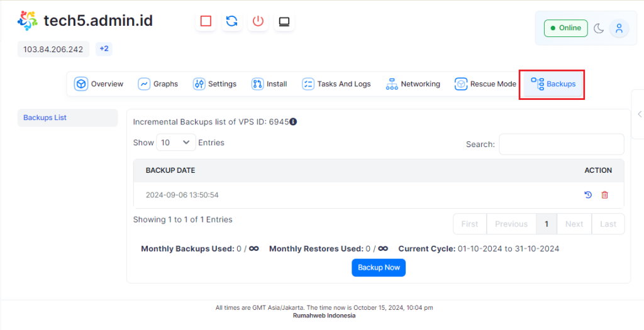The height and width of the screenshot is (330, 644).
Task: Click the Backup Now button
Action: pos(379,268)
